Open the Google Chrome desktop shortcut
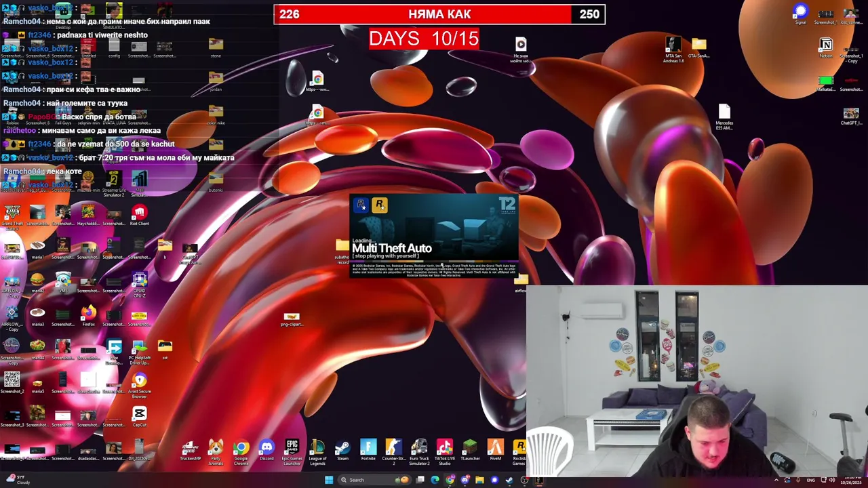868x488 pixels. (x=241, y=452)
